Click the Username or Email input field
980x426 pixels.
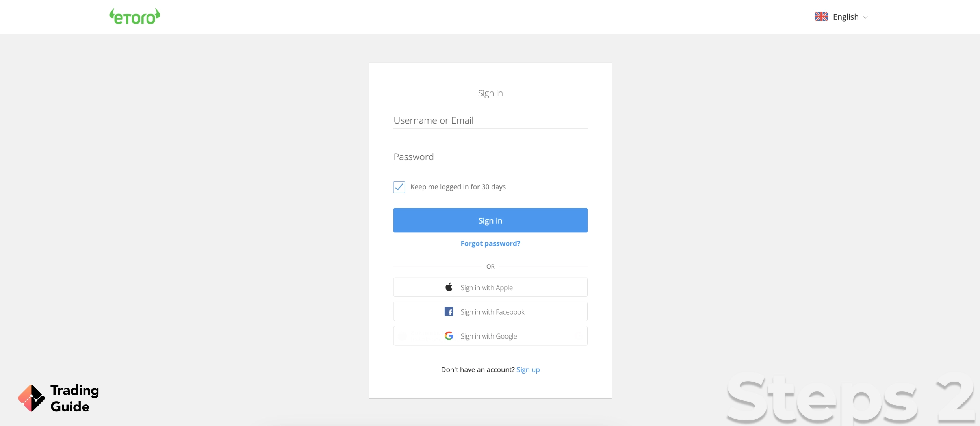coord(490,119)
